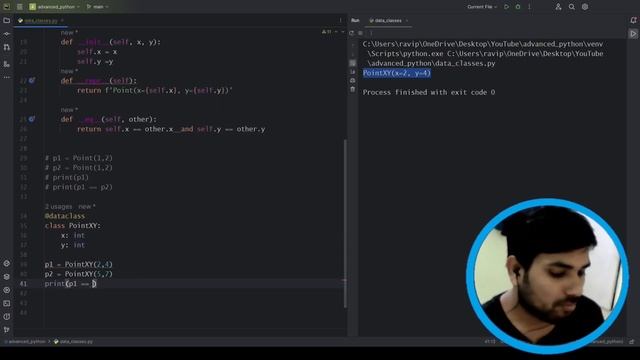Open the Structure tool window icon

pos(7,64)
